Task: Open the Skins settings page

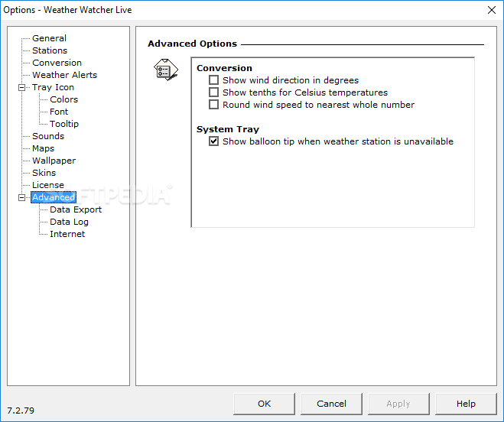Action: [44, 173]
